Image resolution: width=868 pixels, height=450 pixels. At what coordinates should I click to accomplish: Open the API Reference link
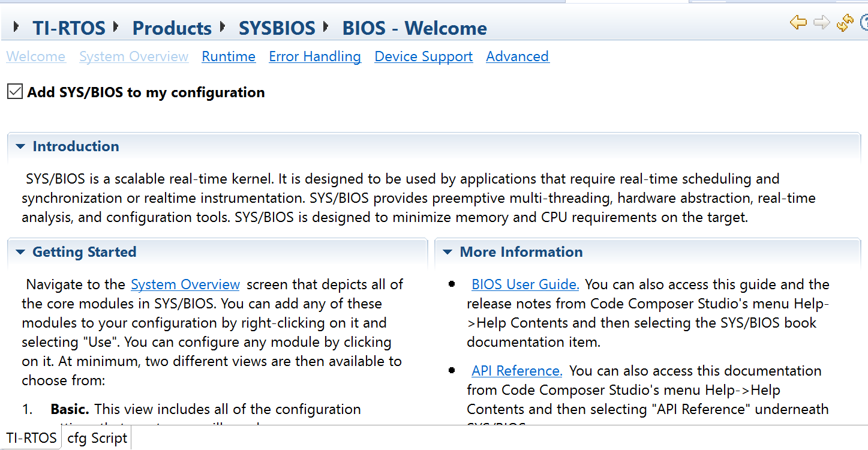point(517,371)
